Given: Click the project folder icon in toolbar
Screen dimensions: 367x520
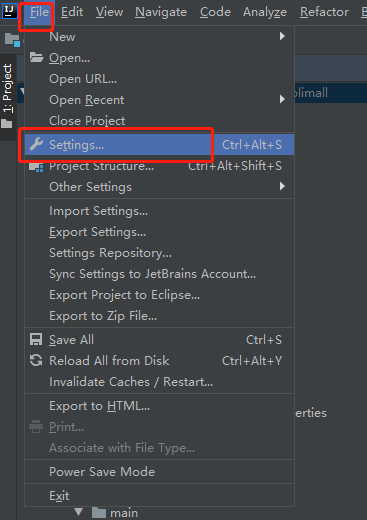Looking at the screenshot, I should (12, 39).
